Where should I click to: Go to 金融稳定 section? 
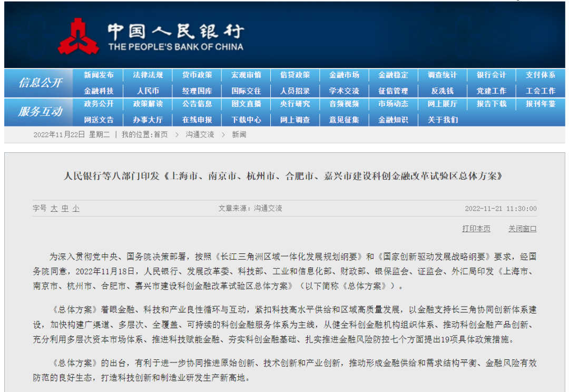pos(393,75)
